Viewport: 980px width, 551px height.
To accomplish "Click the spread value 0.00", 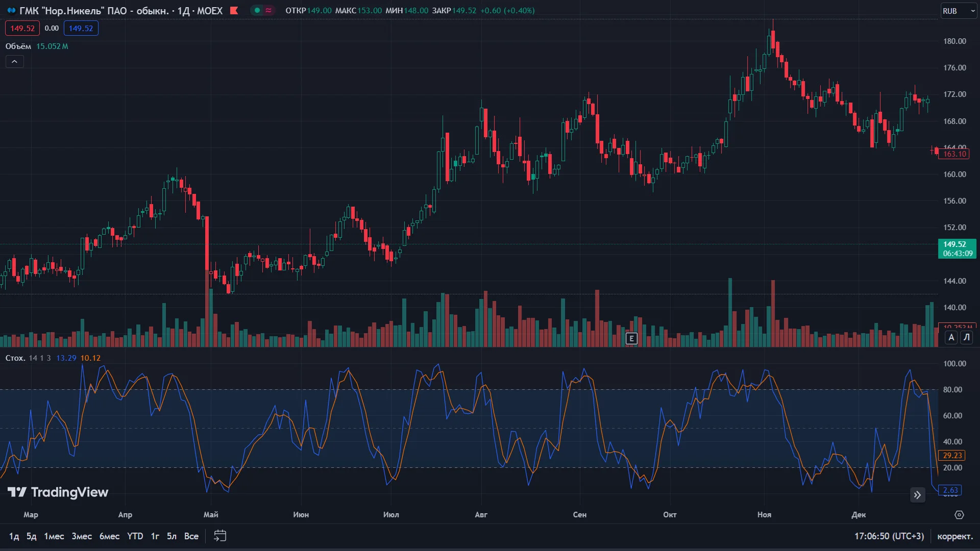I will click(52, 29).
